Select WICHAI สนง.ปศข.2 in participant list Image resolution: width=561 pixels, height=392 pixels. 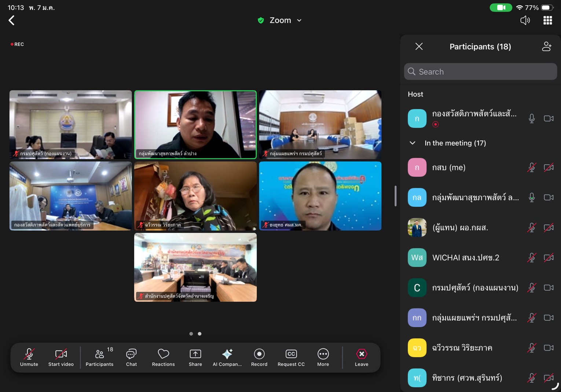coord(466,258)
